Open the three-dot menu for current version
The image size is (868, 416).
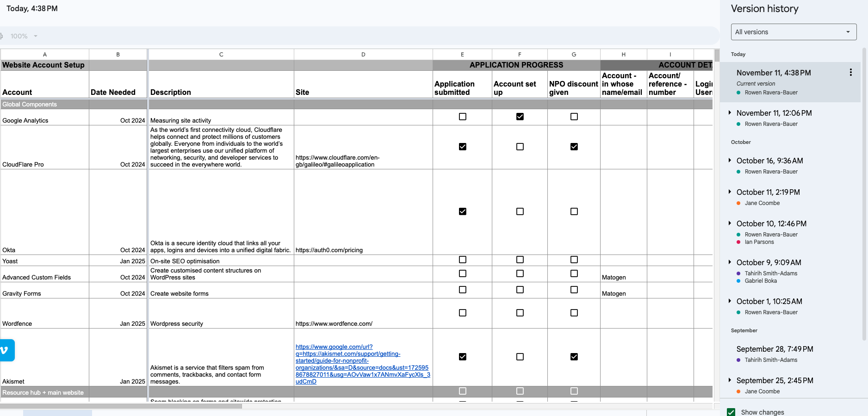pyautogui.click(x=850, y=73)
